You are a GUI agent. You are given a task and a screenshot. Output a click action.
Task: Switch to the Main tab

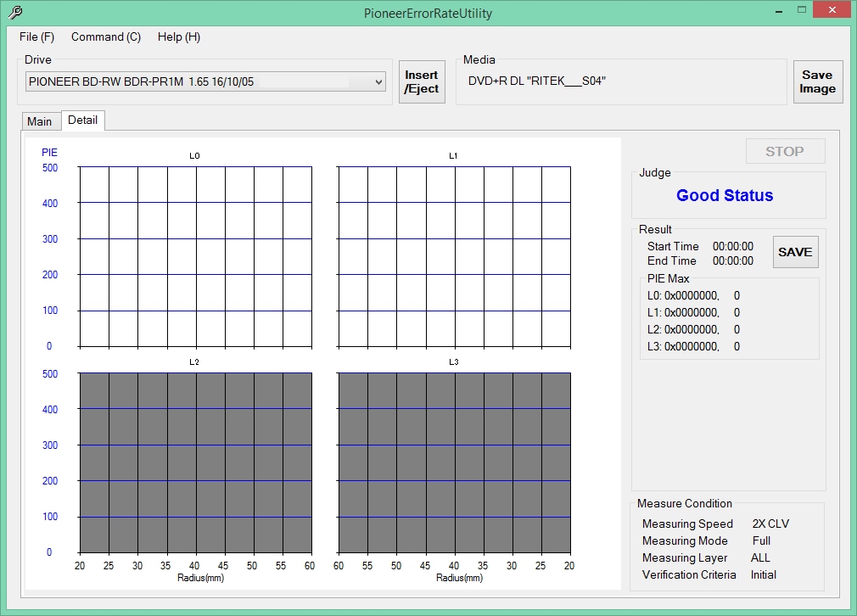40,121
